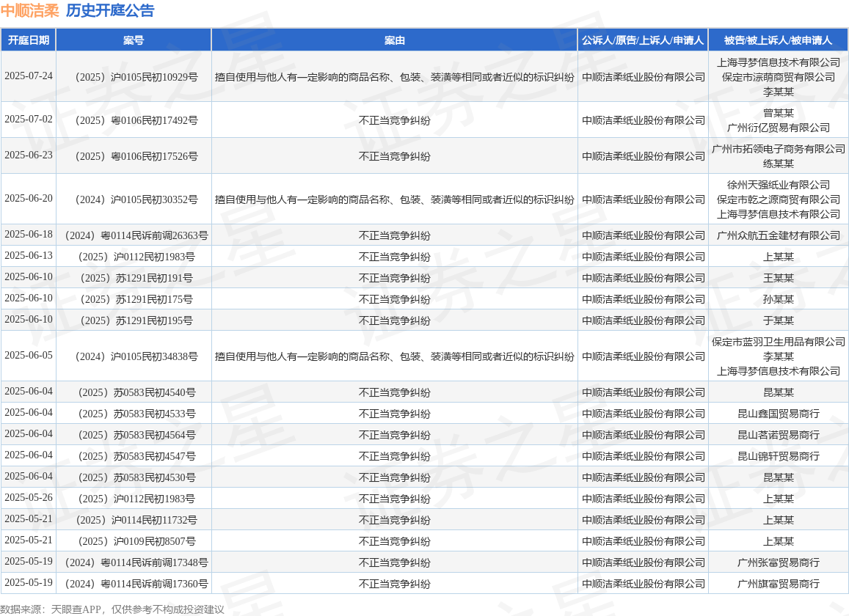Click defendant 保定市淙萌商贸有限公司
Screen dimensions: 849x616
[778, 77]
